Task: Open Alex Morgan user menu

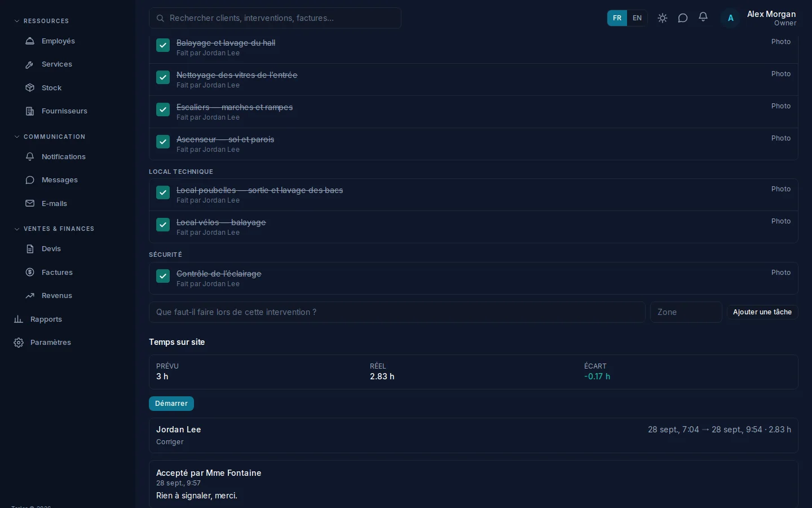Action: [x=759, y=18]
